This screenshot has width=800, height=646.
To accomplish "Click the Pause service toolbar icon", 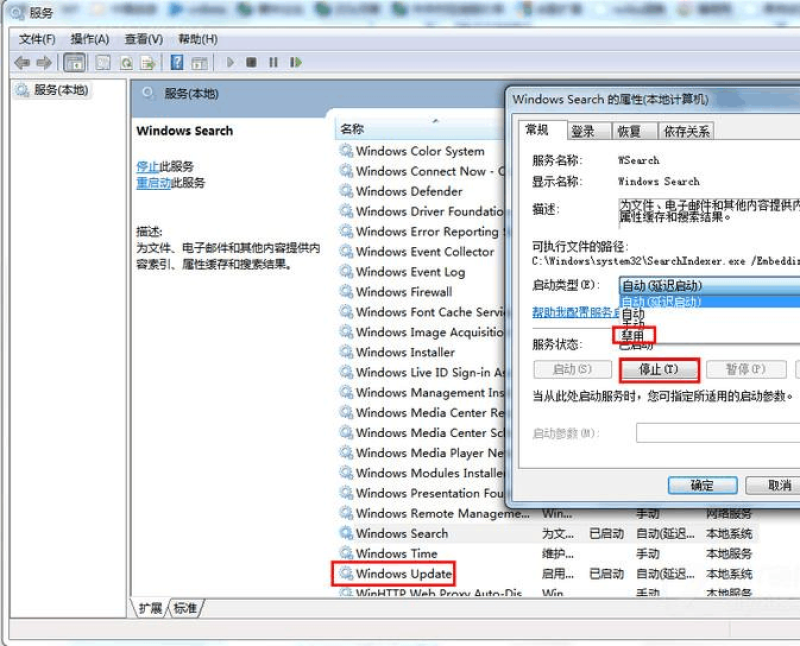I will point(273,62).
